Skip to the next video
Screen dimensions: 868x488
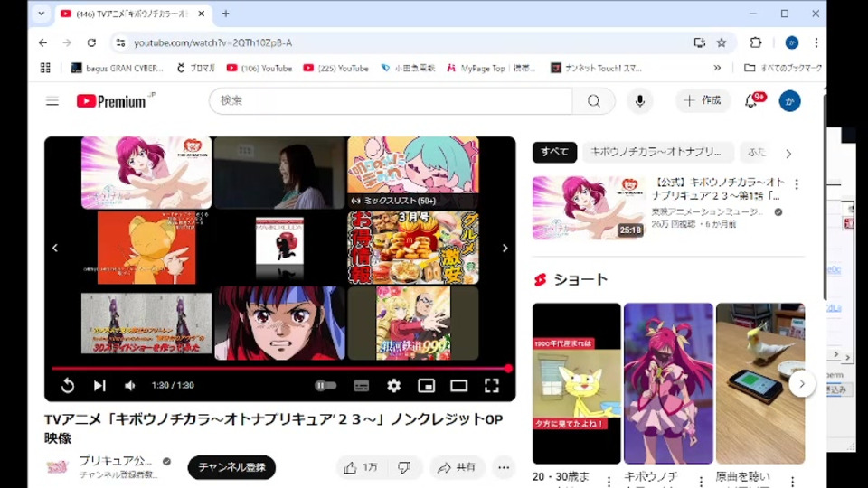(99, 385)
